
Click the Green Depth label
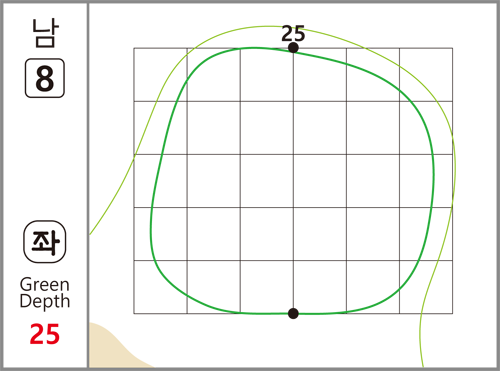pyautogui.click(x=45, y=293)
